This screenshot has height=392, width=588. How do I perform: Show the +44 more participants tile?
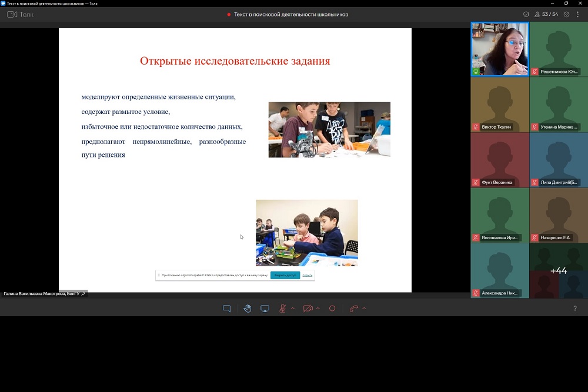click(558, 270)
